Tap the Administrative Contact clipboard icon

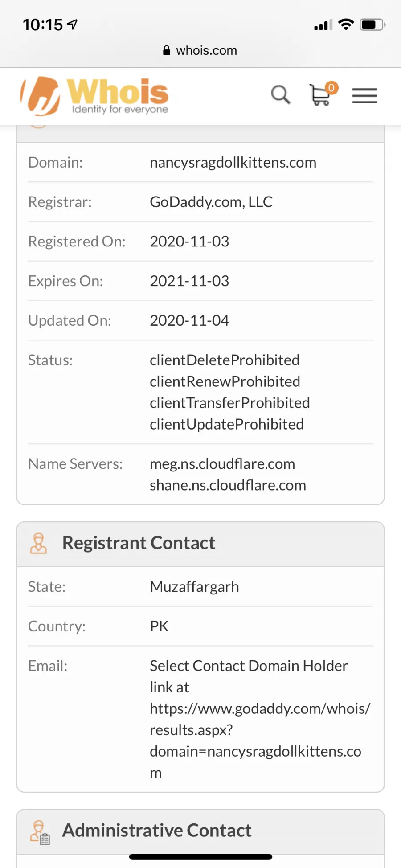pos(40,832)
